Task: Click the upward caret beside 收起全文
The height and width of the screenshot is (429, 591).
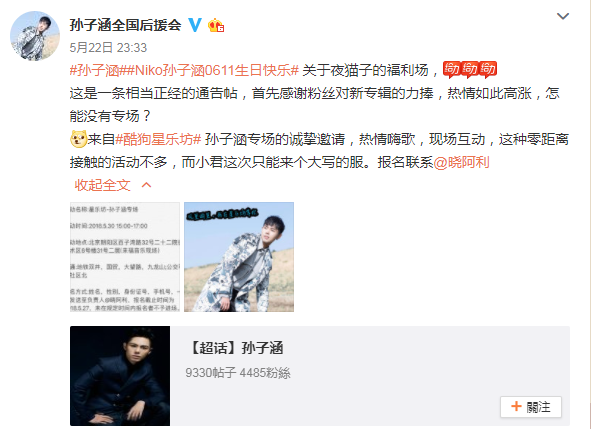Action: click(x=146, y=185)
